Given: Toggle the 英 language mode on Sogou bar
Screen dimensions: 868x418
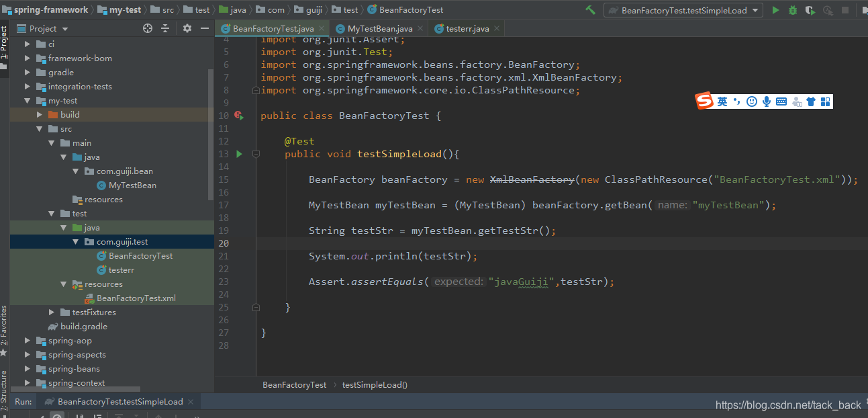Looking at the screenshot, I should (722, 101).
